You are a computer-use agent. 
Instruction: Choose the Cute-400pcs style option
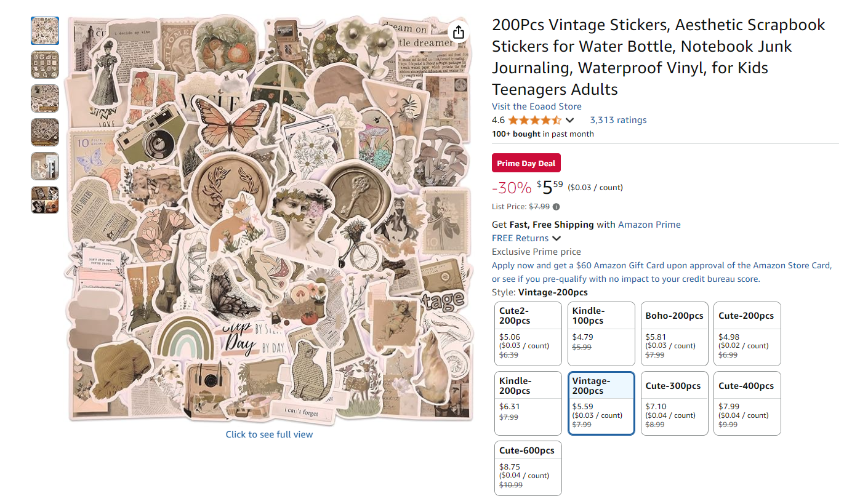point(747,403)
